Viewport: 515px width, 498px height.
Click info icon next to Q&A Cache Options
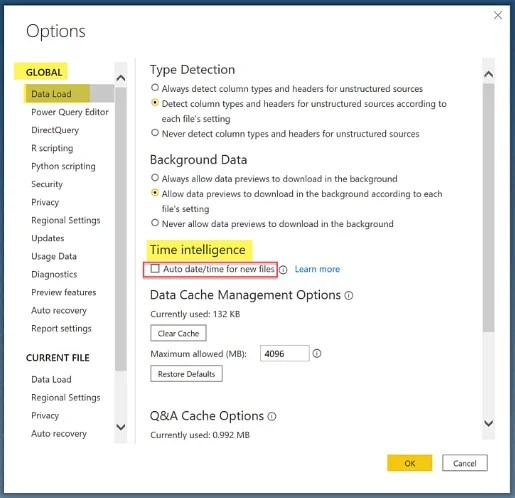[x=272, y=416]
